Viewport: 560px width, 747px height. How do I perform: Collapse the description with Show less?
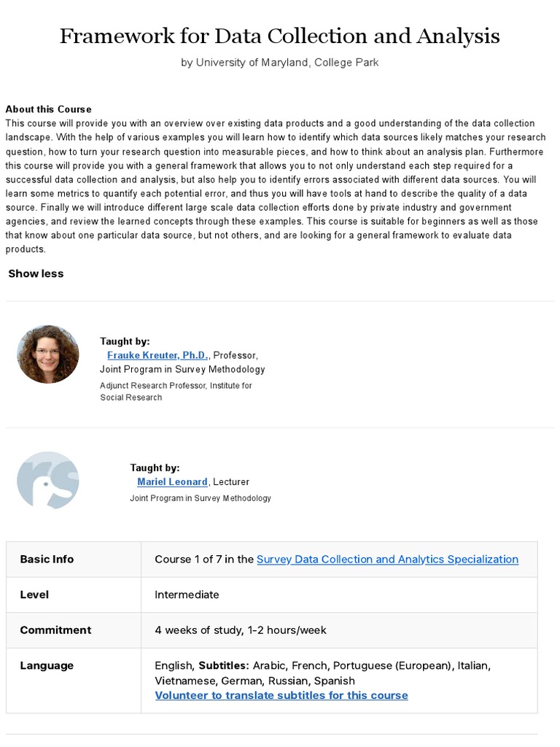36,274
